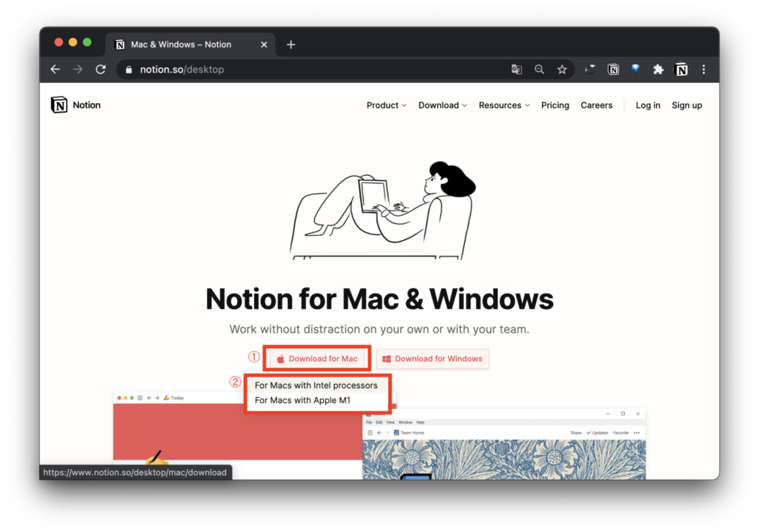Click the Notion for Mac & Windows heading
The width and height of the screenshot is (759, 532).
[379, 299]
